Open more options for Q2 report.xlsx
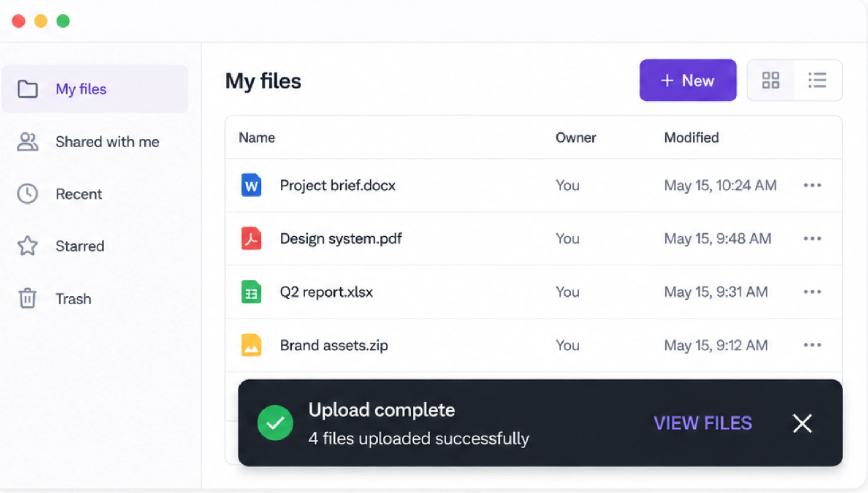 (812, 291)
